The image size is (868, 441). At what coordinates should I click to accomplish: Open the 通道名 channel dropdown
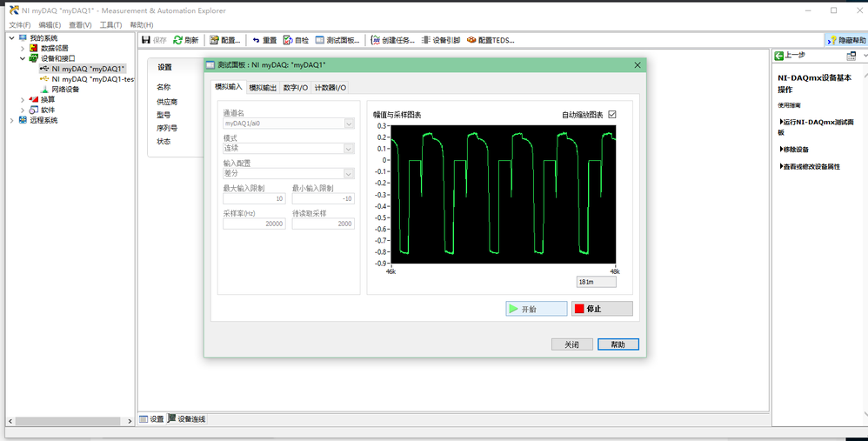coord(349,124)
